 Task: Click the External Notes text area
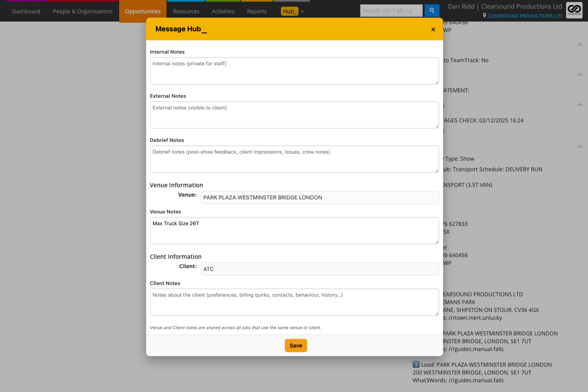click(294, 115)
